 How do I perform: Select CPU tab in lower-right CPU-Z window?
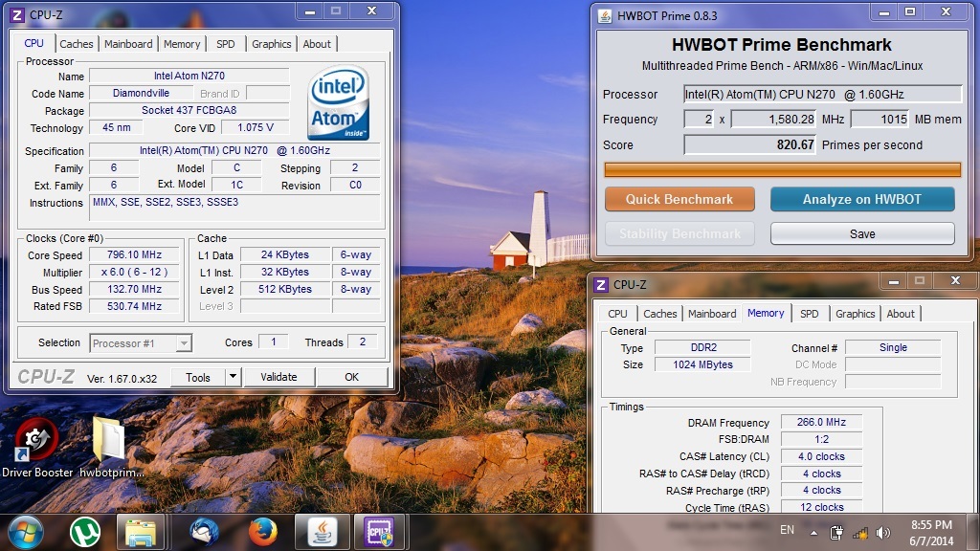[x=617, y=314]
